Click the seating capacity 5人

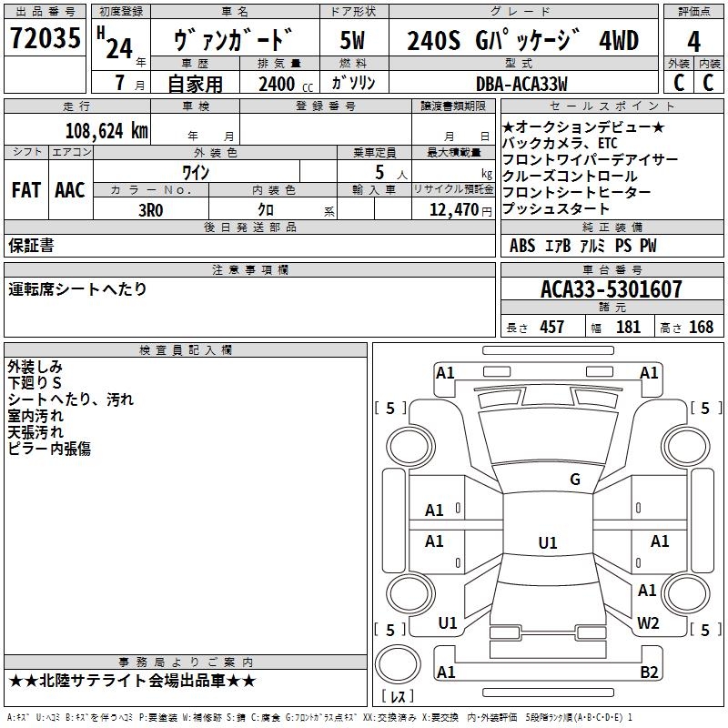click(391, 172)
